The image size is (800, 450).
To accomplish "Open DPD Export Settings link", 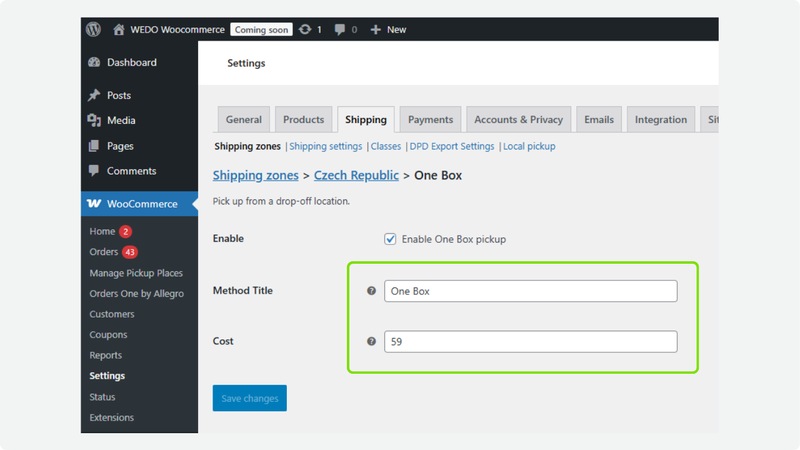I will pyautogui.click(x=452, y=146).
